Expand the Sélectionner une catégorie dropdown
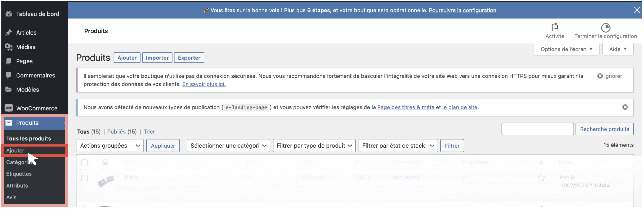The height and width of the screenshot is (209, 644). click(x=228, y=146)
